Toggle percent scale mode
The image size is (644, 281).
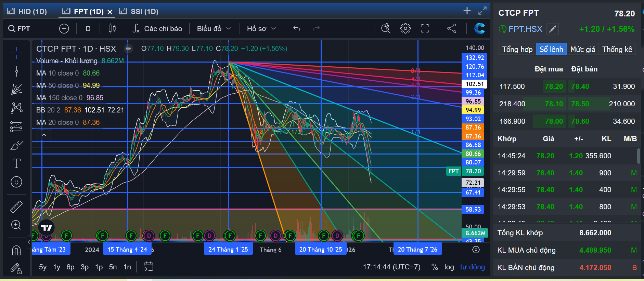click(435, 267)
